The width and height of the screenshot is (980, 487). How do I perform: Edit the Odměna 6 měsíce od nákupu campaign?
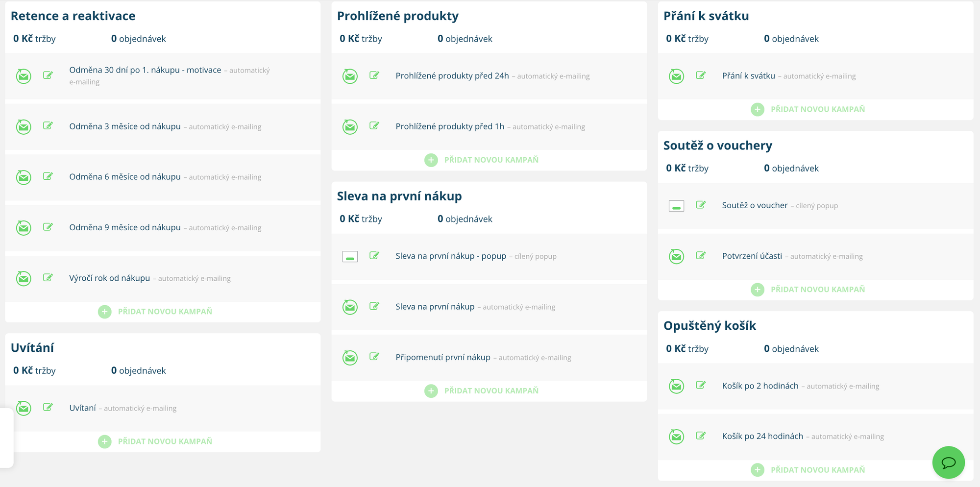coord(48,176)
